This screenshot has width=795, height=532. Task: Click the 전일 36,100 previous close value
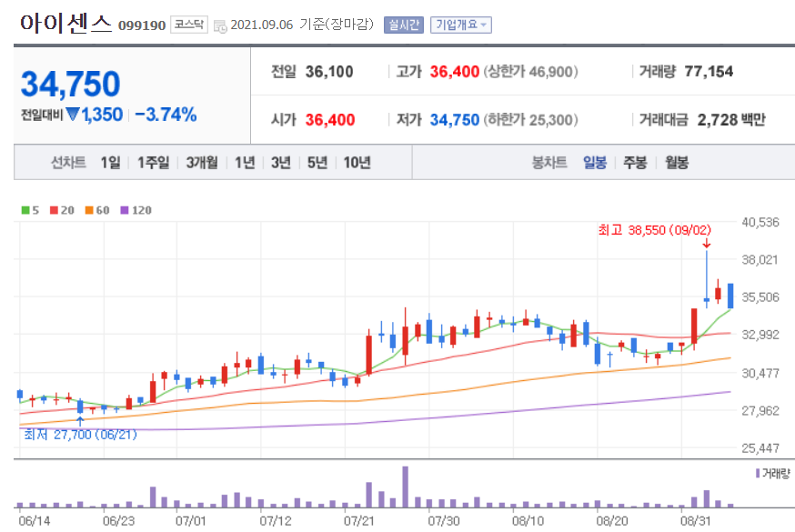pyautogui.click(x=329, y=72)
